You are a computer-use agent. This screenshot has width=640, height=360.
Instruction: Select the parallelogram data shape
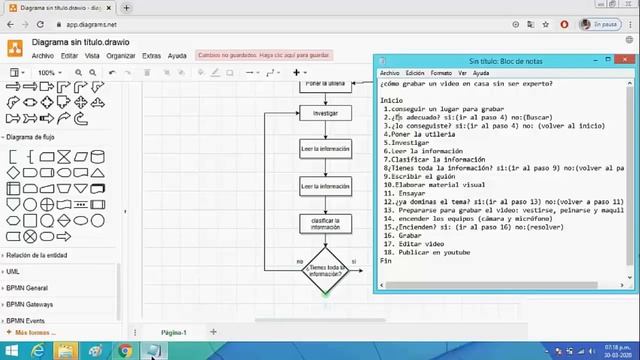(x=81, y=157)
